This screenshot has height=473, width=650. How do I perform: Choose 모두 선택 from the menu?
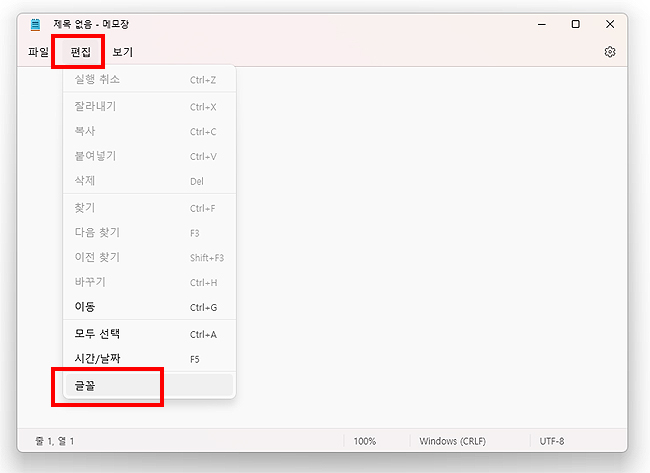[x=149, y=334]
